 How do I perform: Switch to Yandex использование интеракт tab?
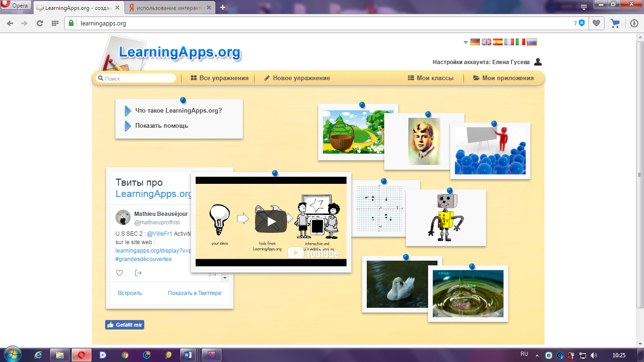click(x=170, y=8)
